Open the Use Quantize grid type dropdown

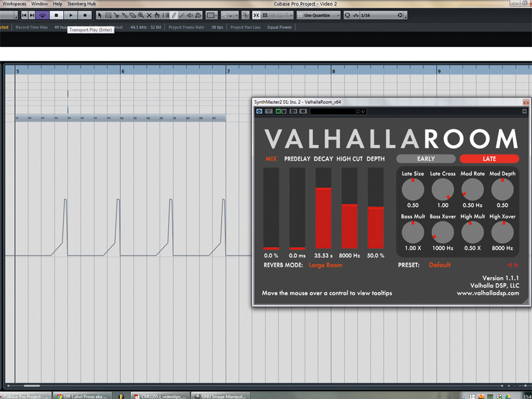318,15
